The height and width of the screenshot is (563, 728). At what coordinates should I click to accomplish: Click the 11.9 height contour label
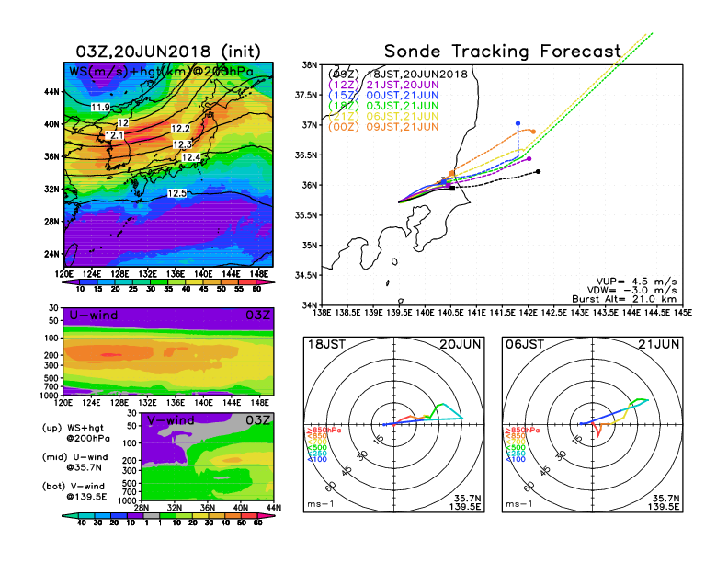click(100, 108)
